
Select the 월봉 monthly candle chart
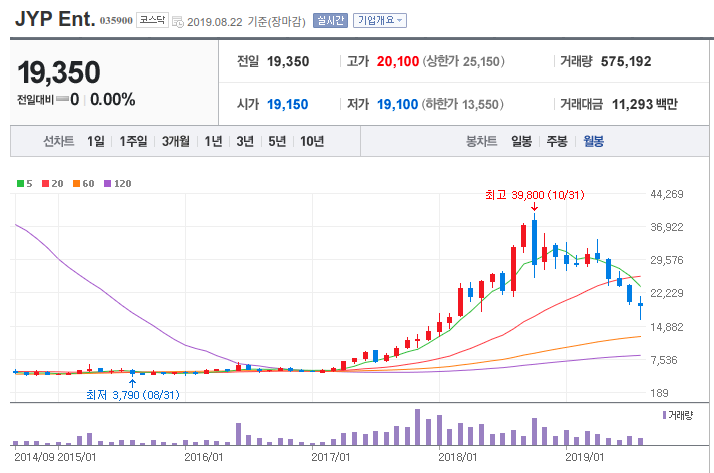[x=593, y=142]
